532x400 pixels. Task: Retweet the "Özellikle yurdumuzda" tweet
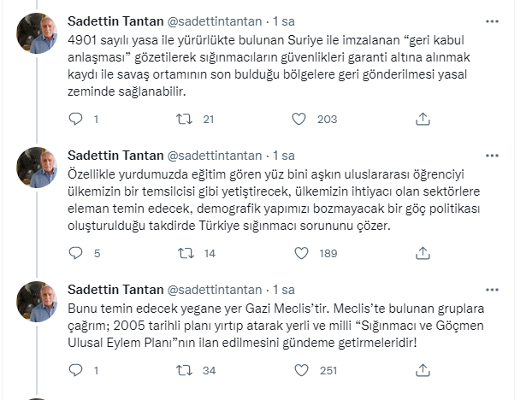pyautogui.click(x=183, y=253)
